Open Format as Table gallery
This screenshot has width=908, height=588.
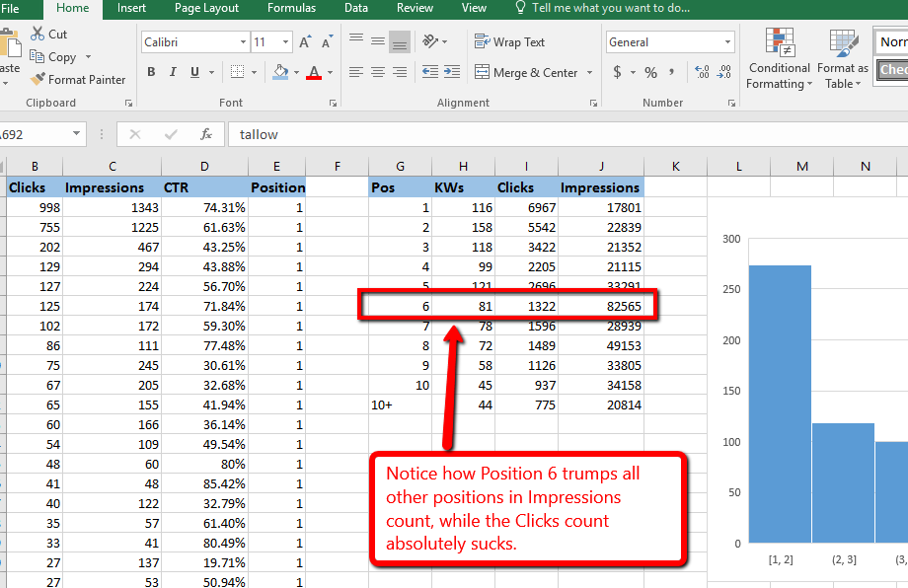(843, 58)
